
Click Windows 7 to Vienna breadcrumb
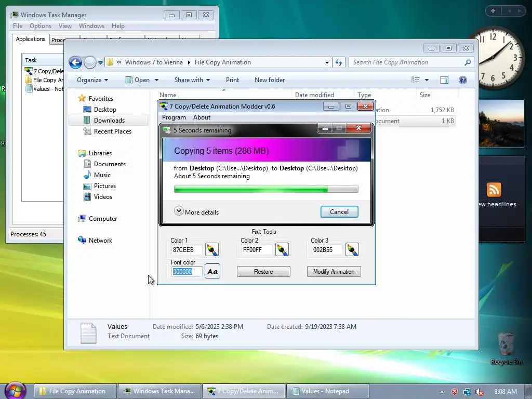tap(154, 62)
